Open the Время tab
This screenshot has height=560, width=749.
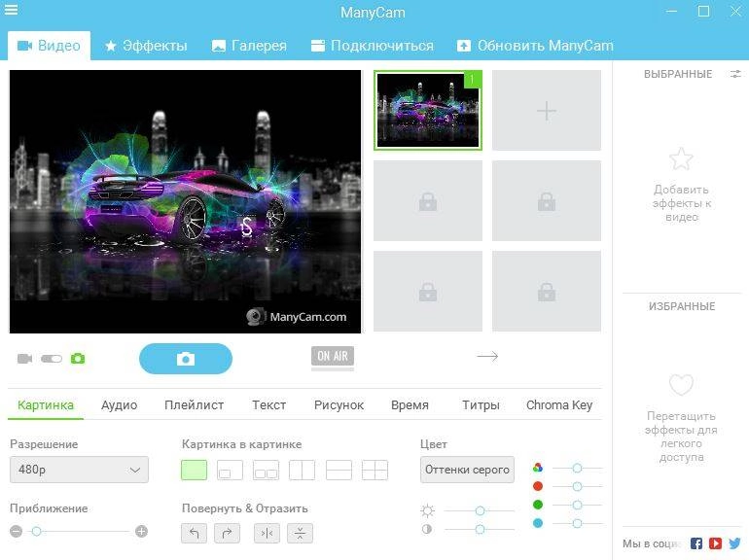(410, 405)
